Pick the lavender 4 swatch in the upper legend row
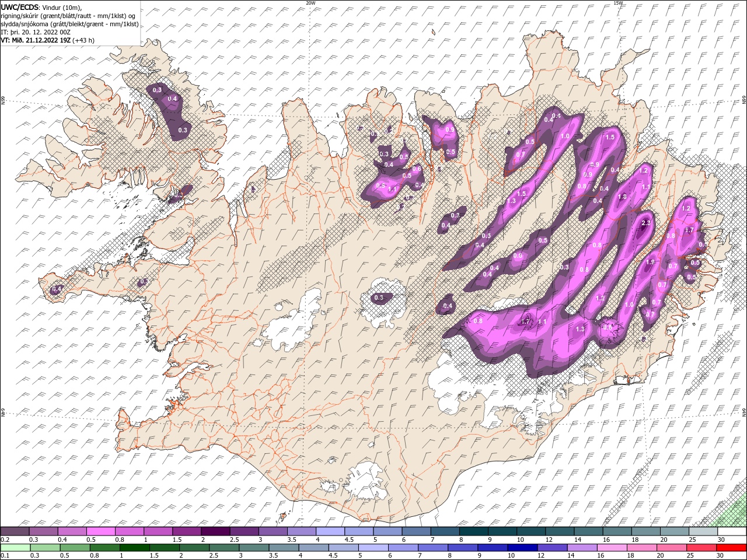Screen dimensions: 747x560 (x=330, y=531)
